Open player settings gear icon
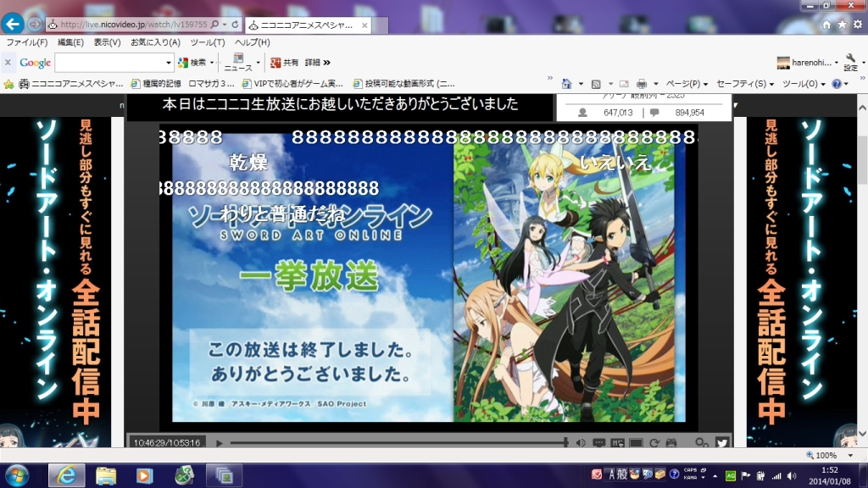Screen dimensions: 868x488 point(701,442)
